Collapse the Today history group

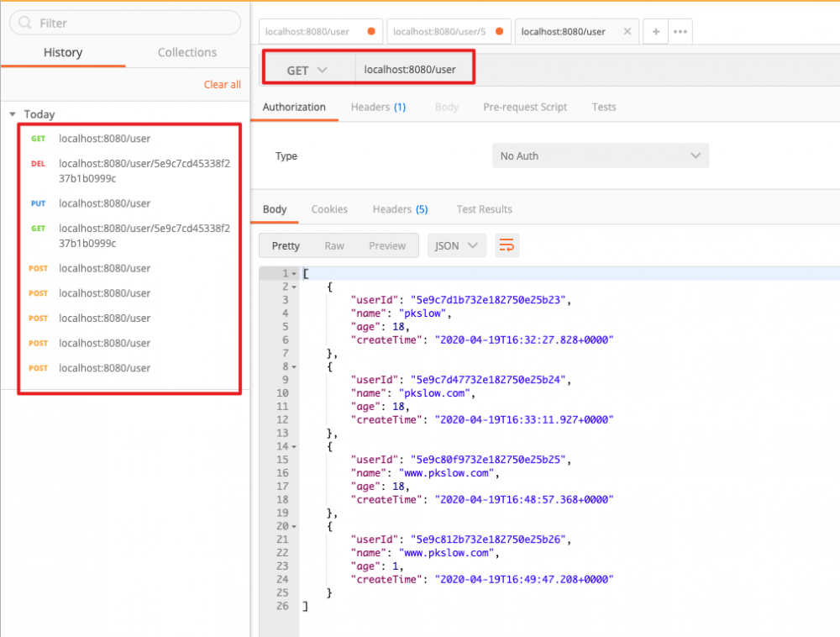13,114
